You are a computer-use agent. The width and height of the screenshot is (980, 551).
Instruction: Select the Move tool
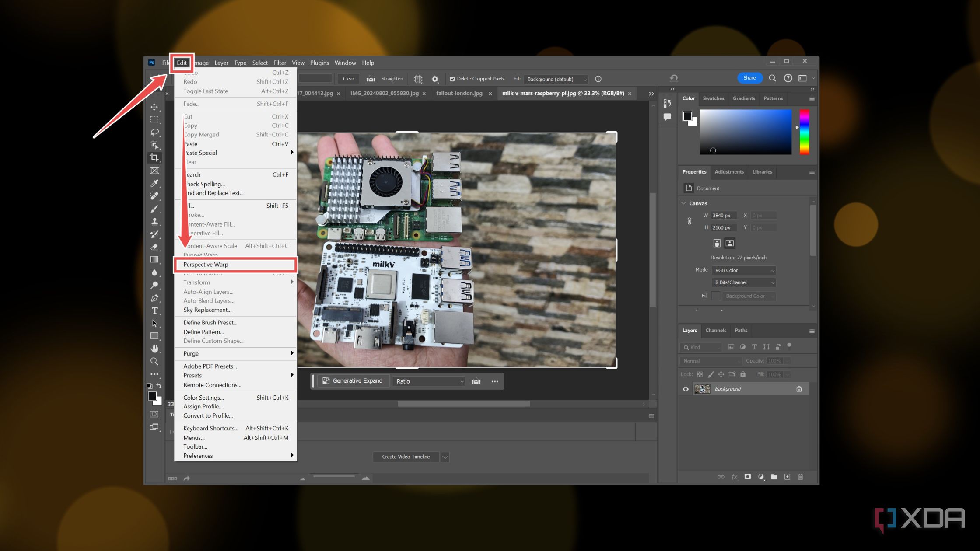(x=154, y=107)
